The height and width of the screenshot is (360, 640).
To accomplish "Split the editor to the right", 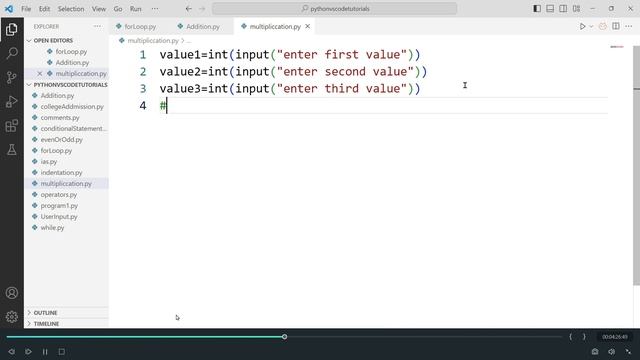I will [x=616, y=27].
